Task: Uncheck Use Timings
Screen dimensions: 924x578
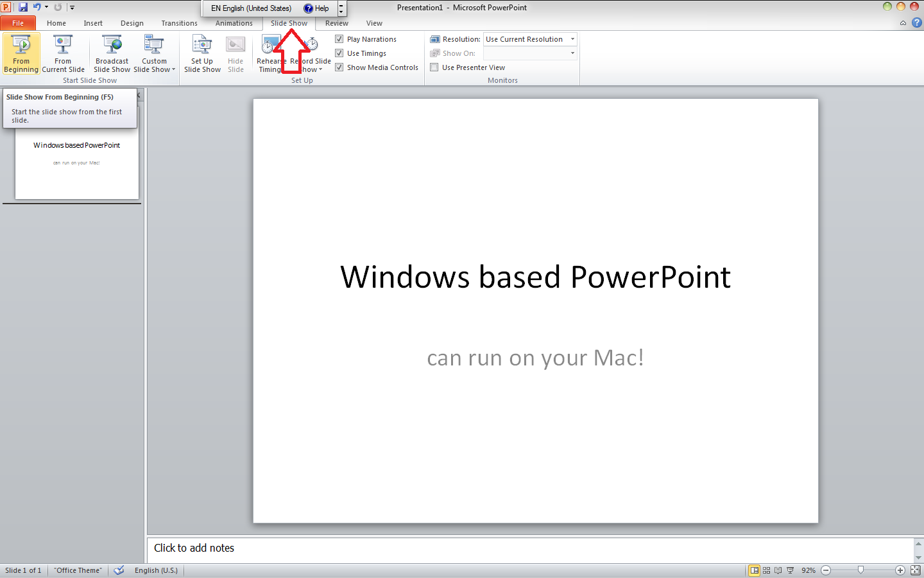Action: click(x=339, y=53)
